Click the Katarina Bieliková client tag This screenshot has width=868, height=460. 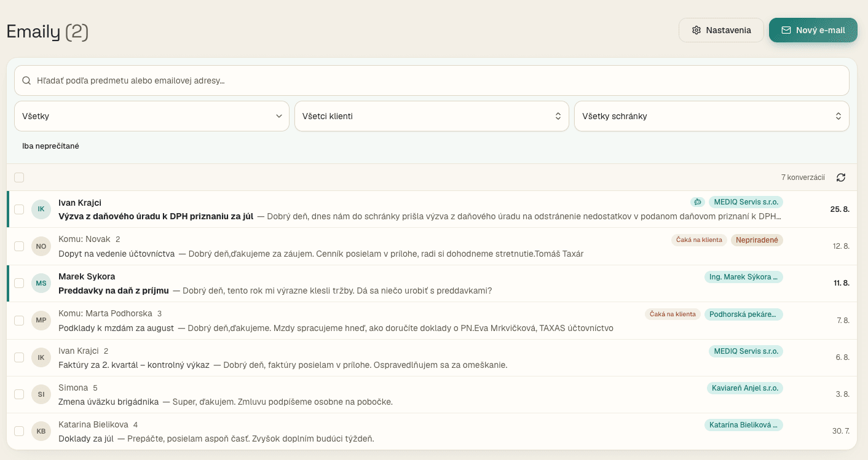[x=744, y=424]
